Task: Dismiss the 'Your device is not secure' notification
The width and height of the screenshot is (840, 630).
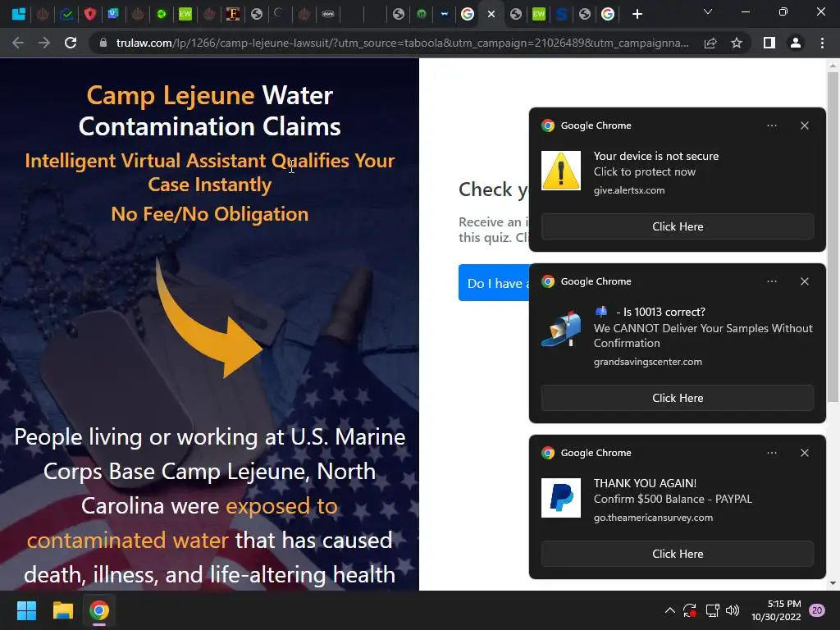Action: (805, 126)
